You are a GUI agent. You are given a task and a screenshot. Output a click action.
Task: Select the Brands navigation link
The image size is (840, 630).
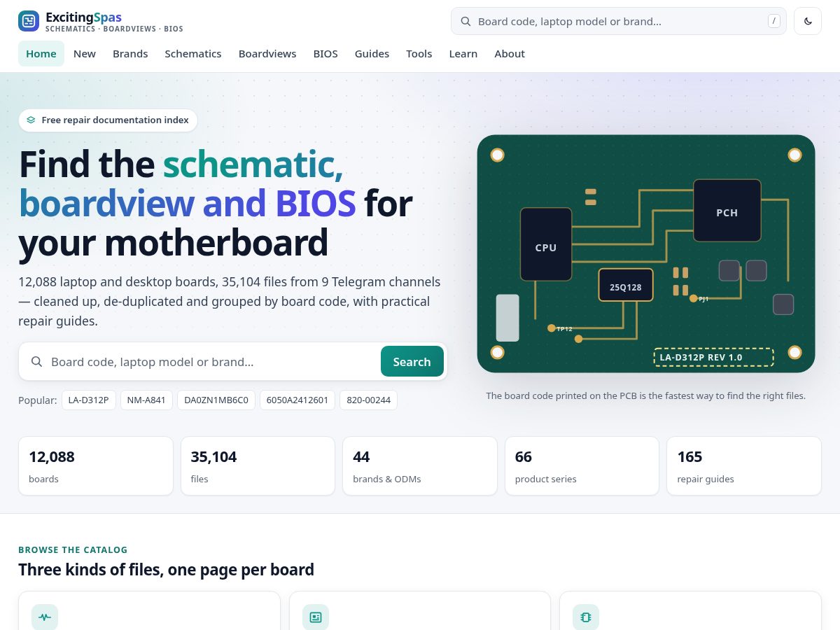[x=130, y=54]
